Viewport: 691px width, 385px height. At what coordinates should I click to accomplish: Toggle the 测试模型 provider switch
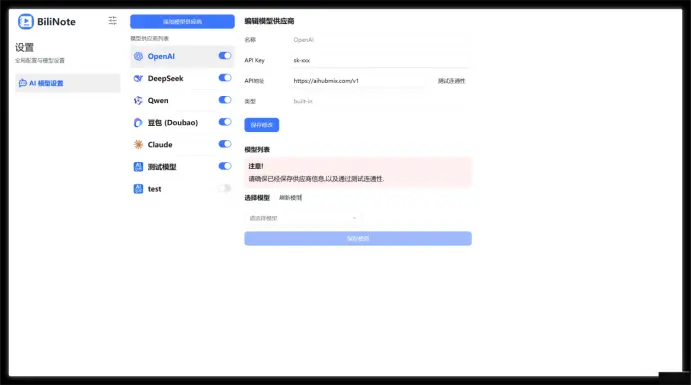tap(225, 166)
